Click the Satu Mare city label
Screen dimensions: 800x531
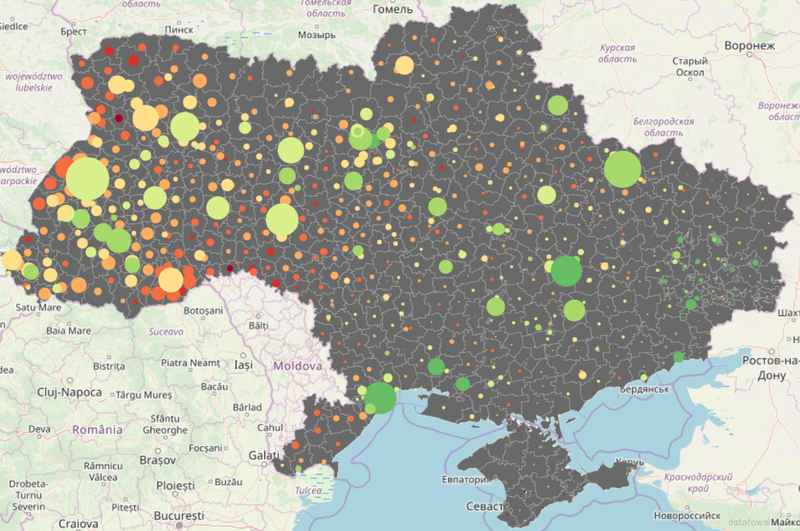[38, 308]
